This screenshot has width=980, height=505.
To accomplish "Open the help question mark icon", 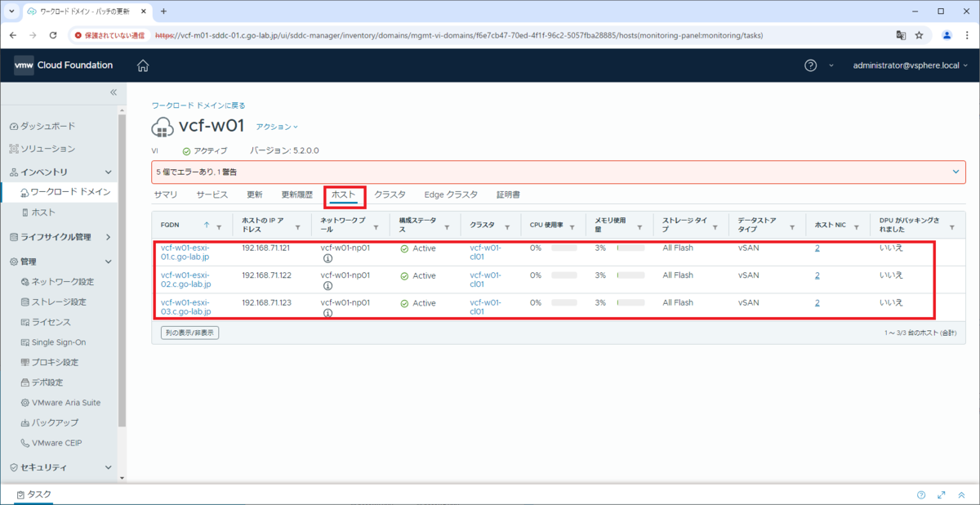I will click(811, 65).
